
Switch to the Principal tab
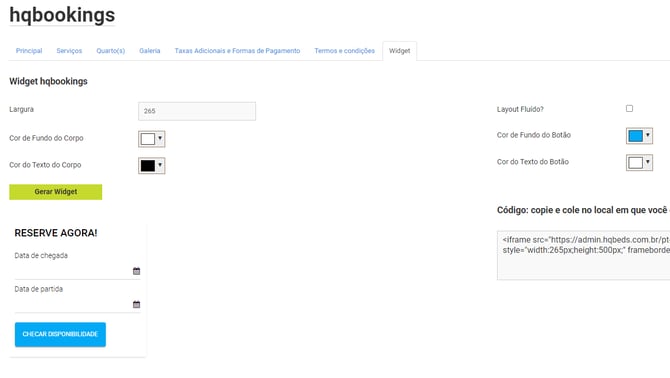pos(29,51)
